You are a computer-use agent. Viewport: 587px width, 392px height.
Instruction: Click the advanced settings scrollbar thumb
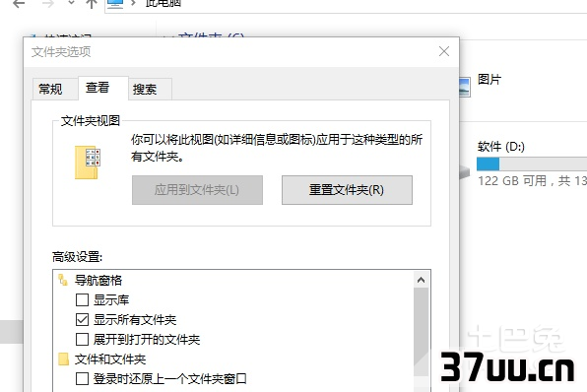tap(421, 331)
